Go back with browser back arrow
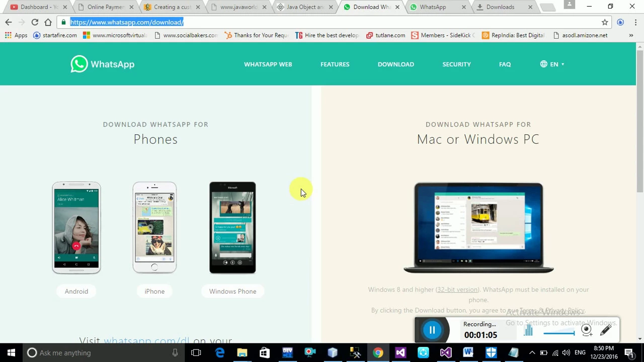The height and width of the screenshot is (362, 644). (x=9, y=22)
